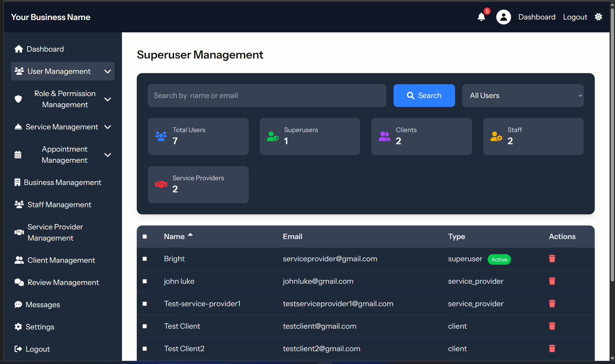
Task: Click the blue Search button
Action: (424, 96)
